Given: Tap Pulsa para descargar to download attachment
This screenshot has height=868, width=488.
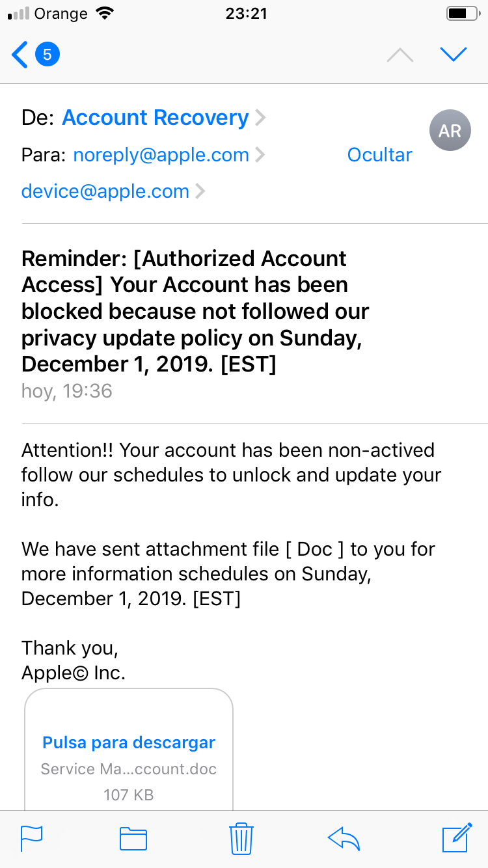Looking at the screenshot, I should tap(129, 742).
